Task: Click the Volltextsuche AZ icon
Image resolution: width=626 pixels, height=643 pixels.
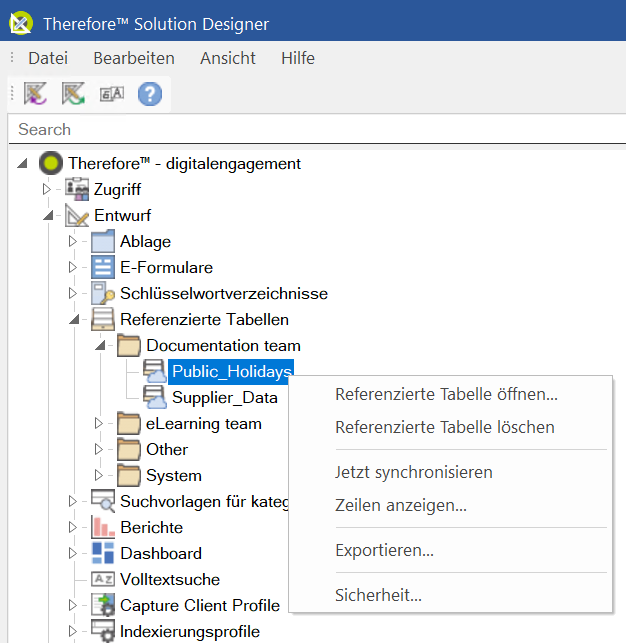Action: click(x=103, y=579)
